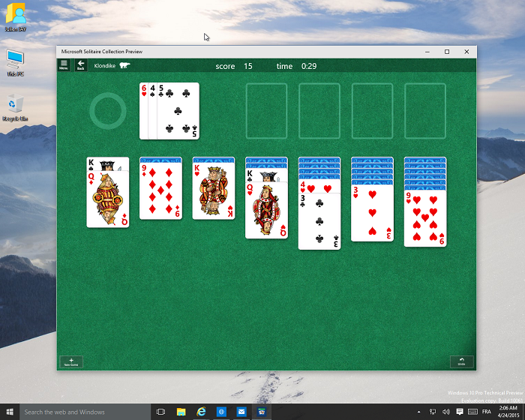Switch input language FRA
525x420 pixels.
(487, 412)
